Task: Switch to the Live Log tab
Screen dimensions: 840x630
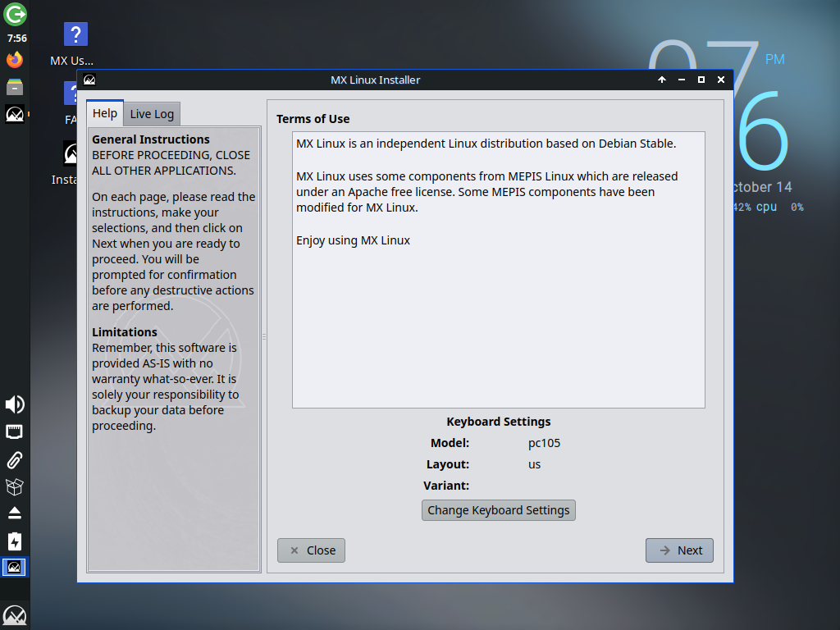Action: tap(152, 114)
